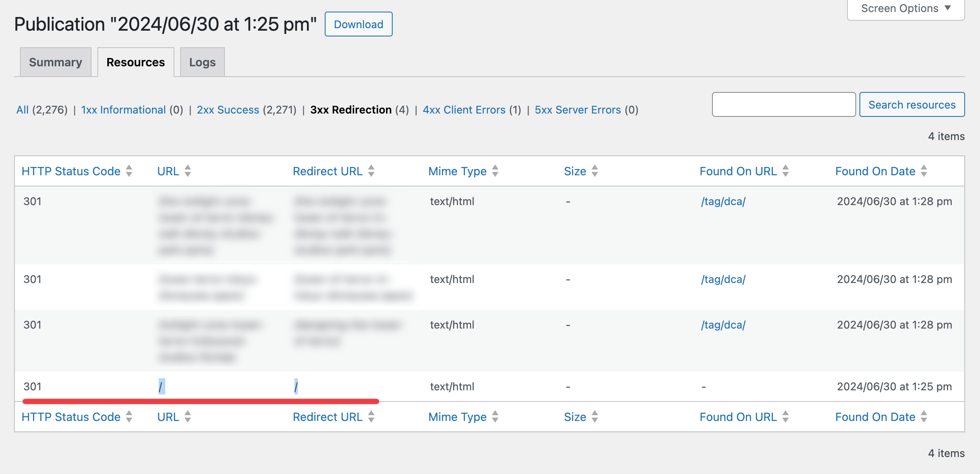Switch to the Summary tab

56,62
